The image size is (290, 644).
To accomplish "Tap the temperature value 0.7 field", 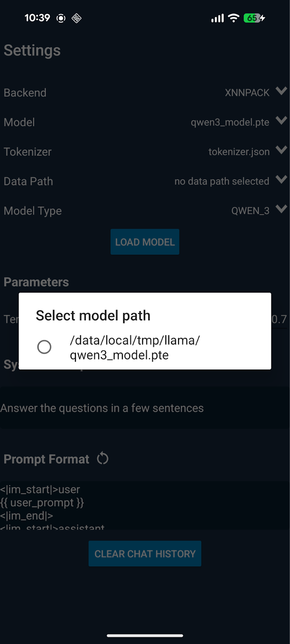I will [279, 320].
